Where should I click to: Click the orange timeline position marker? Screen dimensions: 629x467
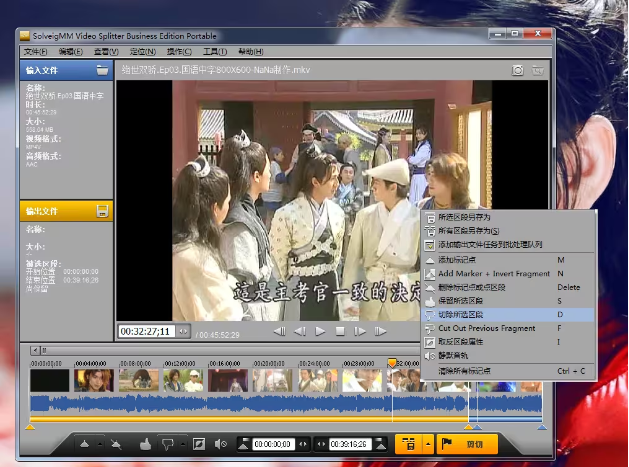click(391, 362)
